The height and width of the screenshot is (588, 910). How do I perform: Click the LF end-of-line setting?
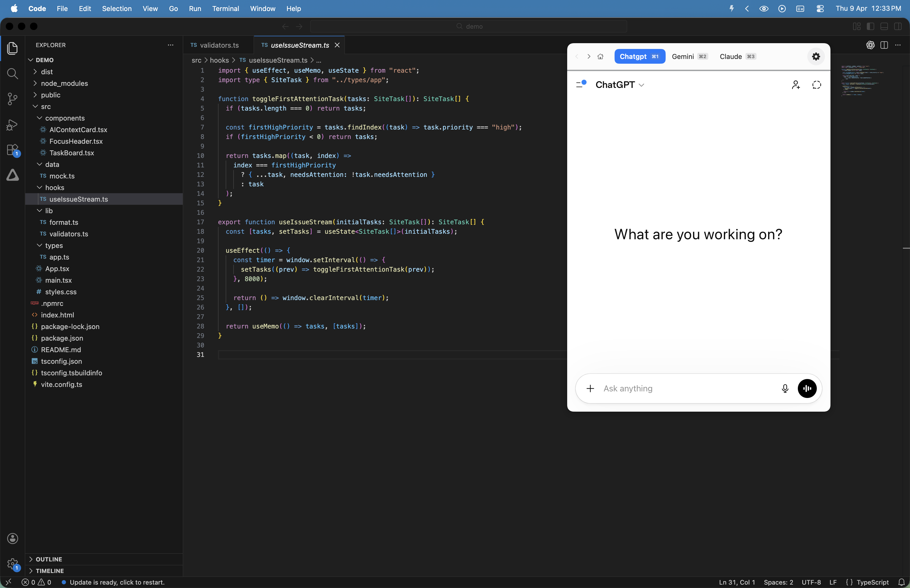pos(833,582)
